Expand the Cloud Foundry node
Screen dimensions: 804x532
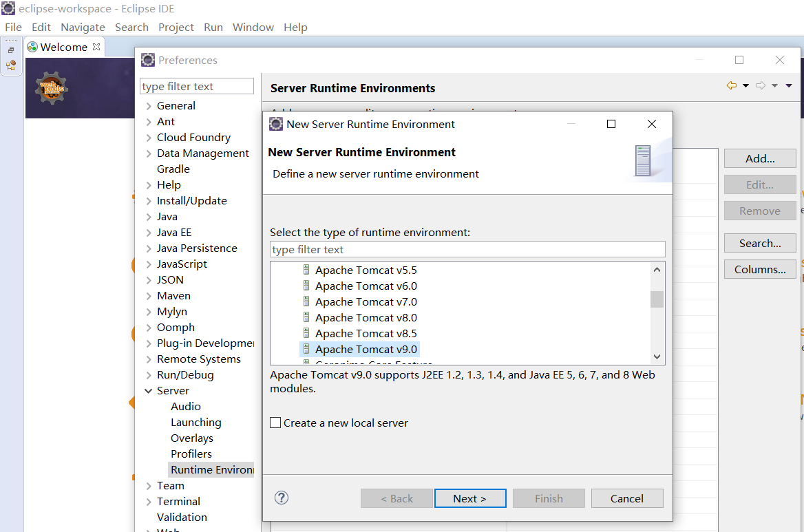coord(149,138)
